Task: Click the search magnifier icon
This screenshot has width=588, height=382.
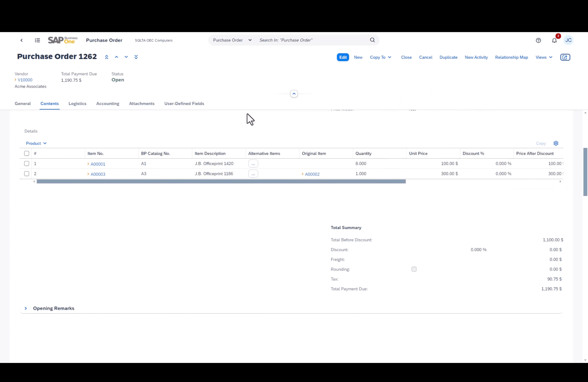Action: [x=372, y=40]
